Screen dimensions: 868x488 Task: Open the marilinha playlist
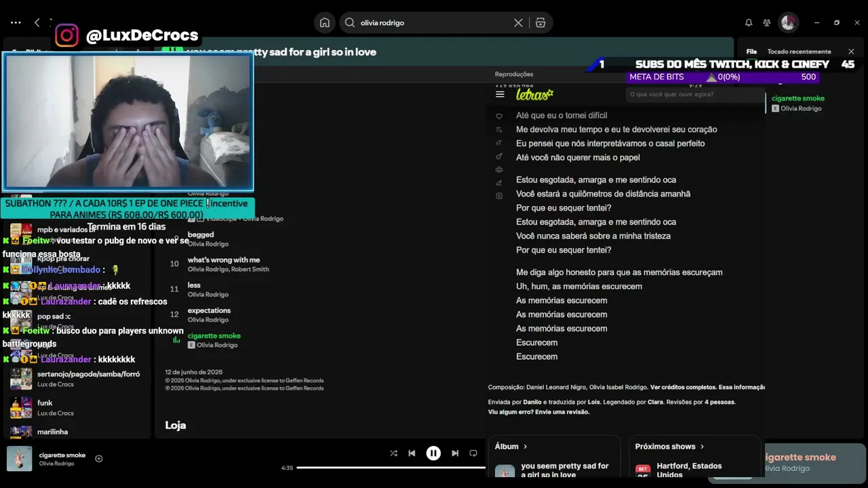(52, 432)
